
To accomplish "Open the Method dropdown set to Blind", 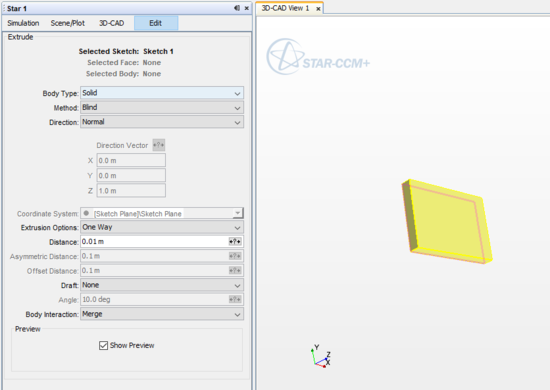I will coord(162,107).
